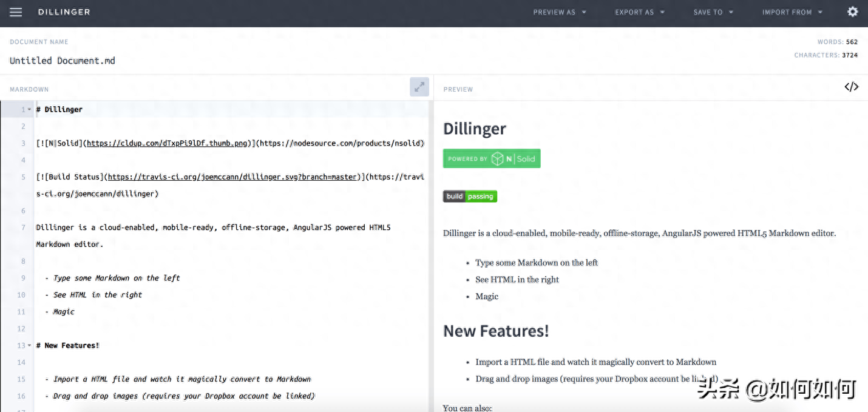Screen dimensions: 868x412
Task: Click the MARKDOWN panel label
Action: pyautogui.click(x=29, y=89)
